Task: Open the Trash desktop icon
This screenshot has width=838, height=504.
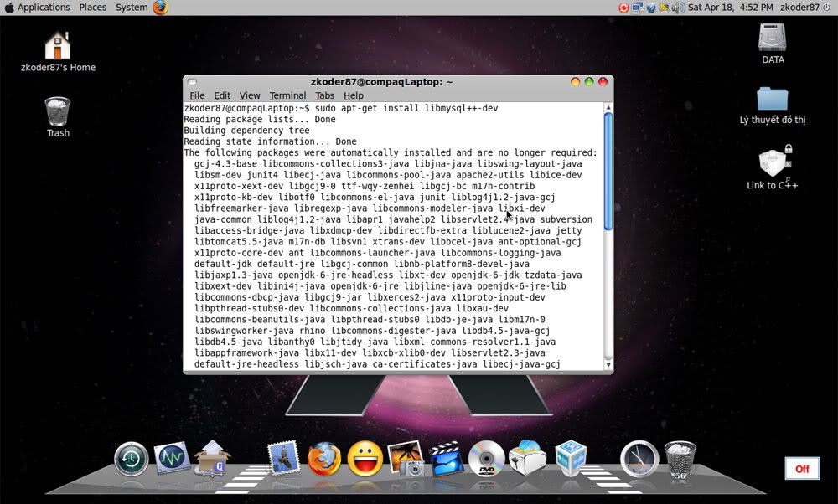Action: point(58,117)
